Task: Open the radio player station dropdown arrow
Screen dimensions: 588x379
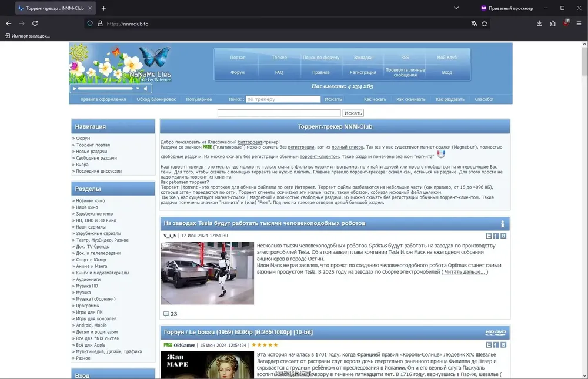Action: coord(138,89)
